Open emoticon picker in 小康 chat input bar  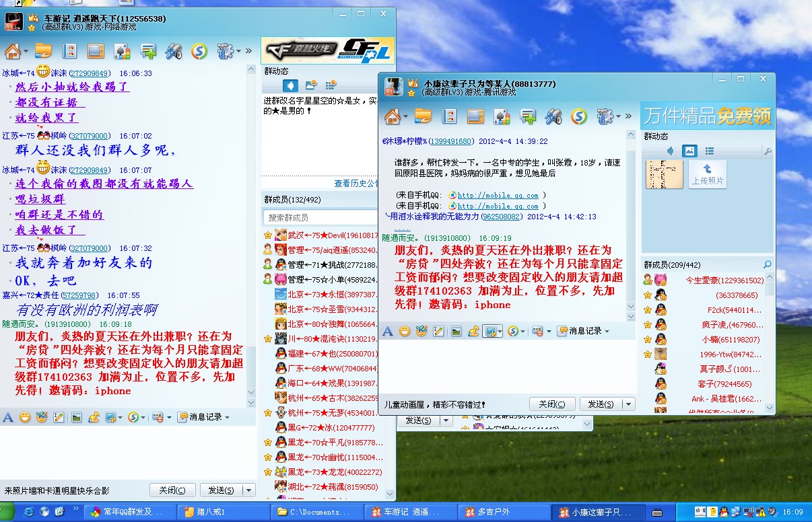coord(405,331)
